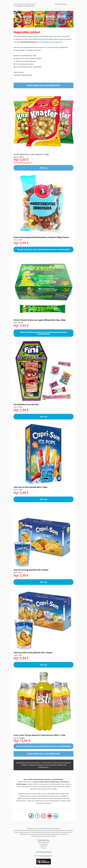This screenshot has width=87, height=868.
Task: Click 'Pelasta Chewits-patukat' button
Action: point(43,333)
